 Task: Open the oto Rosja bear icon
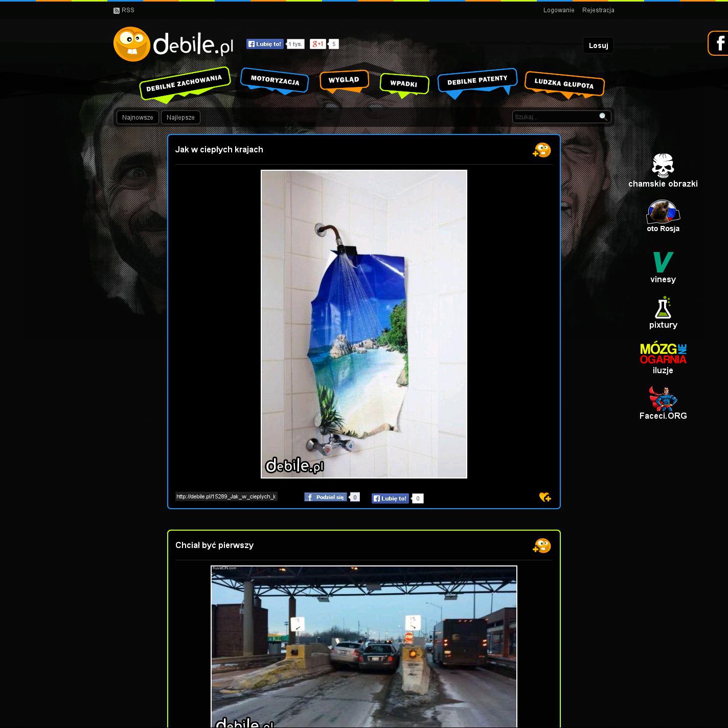click(x=663, y=212)
